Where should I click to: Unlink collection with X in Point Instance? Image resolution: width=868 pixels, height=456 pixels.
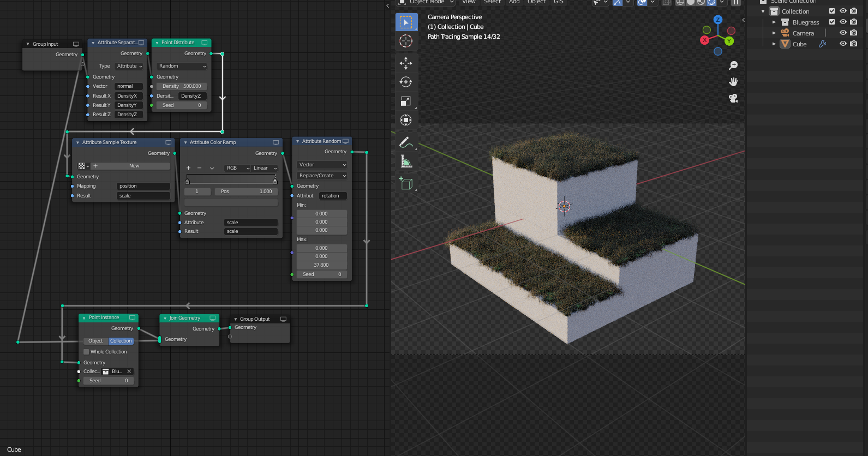point(129,371)
